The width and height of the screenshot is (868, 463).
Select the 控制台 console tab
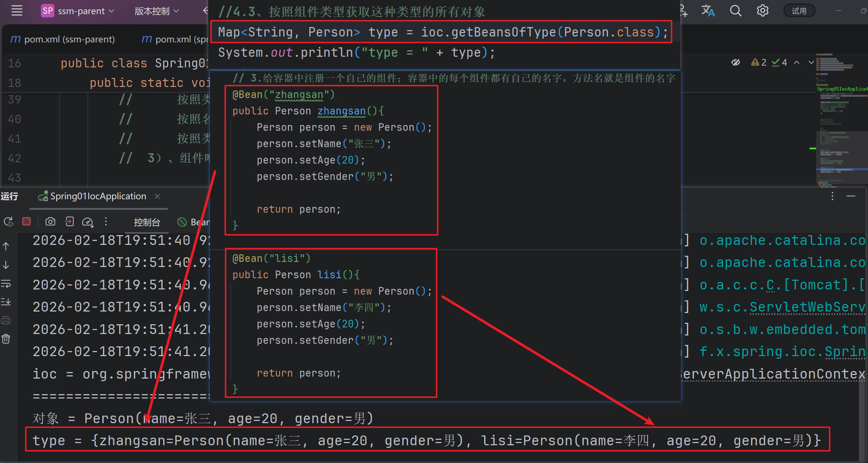[147, 222]
